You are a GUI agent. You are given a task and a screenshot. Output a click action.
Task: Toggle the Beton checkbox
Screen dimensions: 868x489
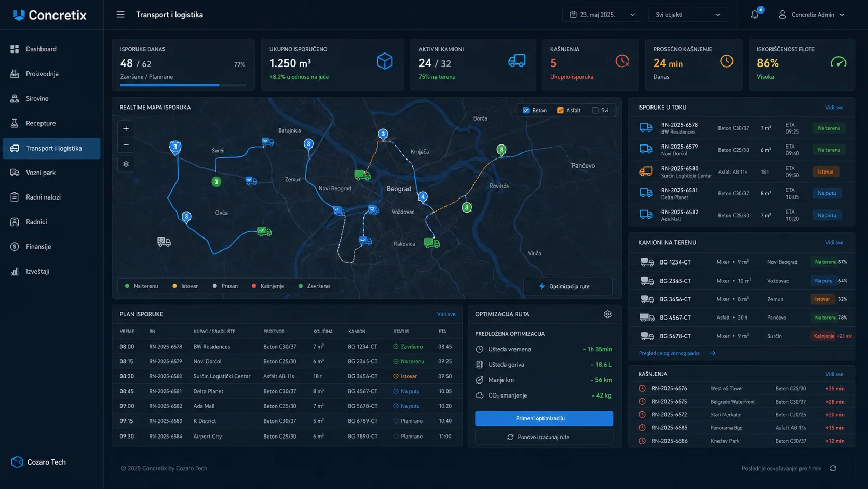coord(526,110)
